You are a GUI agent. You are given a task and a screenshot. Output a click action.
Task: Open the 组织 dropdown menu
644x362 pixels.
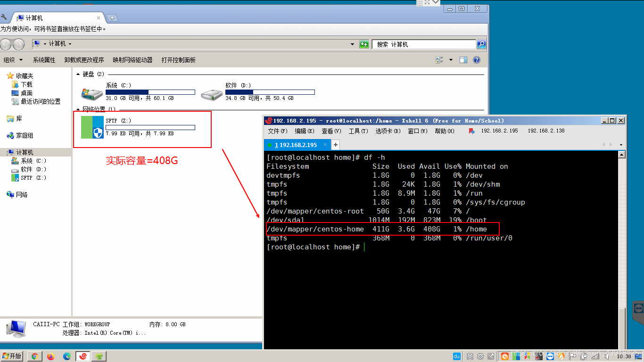pos(13,60)
